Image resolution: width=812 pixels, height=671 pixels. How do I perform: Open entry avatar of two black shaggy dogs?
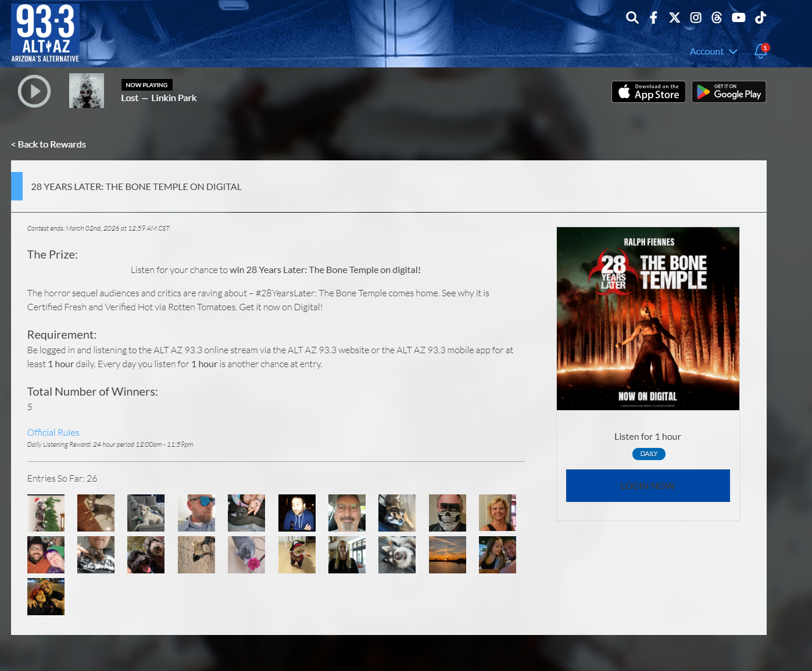[146, 555]
